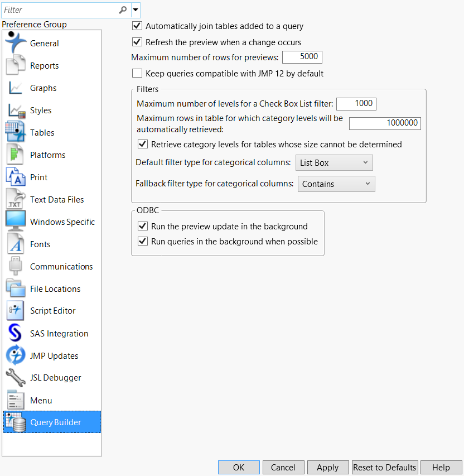This screenshot has width=464, height=476.
Task: Select the File Locations label
Action: point(55,289)
